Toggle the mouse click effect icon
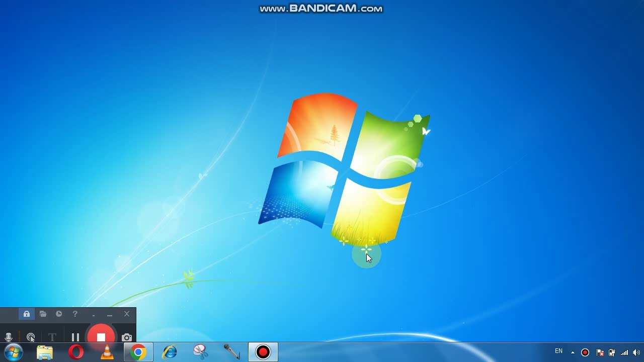This screenshot has width=644, height=362. tap(31, 337)
